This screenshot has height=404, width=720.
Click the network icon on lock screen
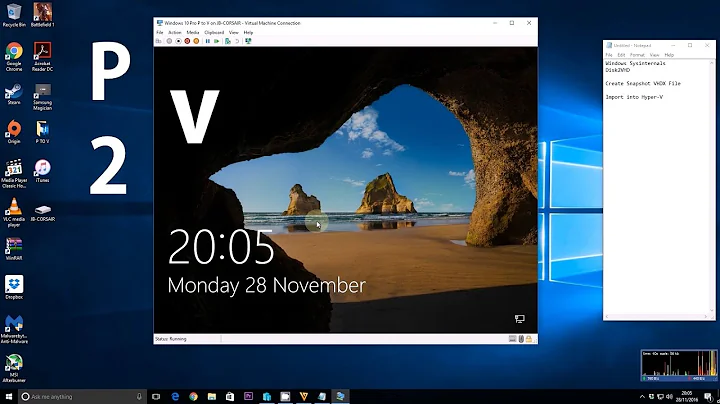519,319
